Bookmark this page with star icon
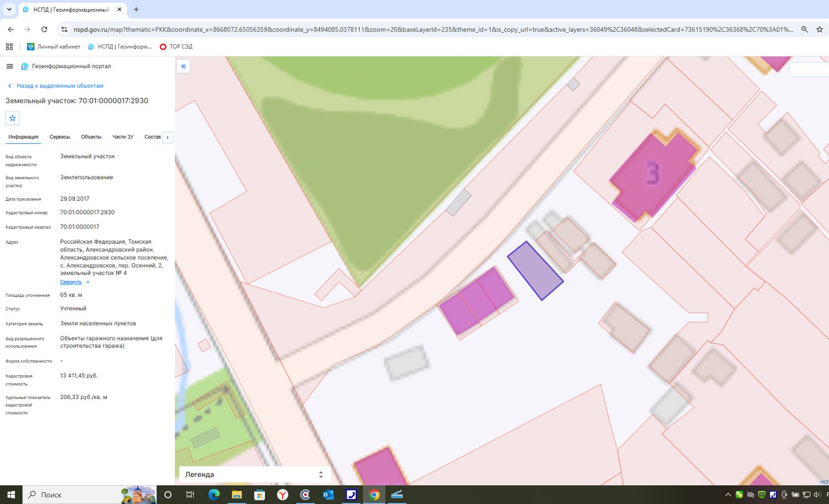The height and width of the screenshot is (504, 829). [820, 29]
